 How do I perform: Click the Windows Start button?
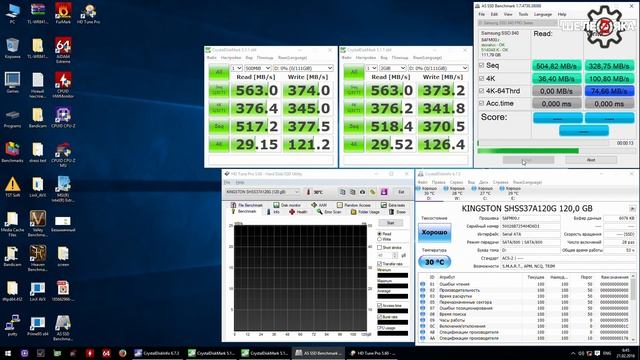click(8, 353)
